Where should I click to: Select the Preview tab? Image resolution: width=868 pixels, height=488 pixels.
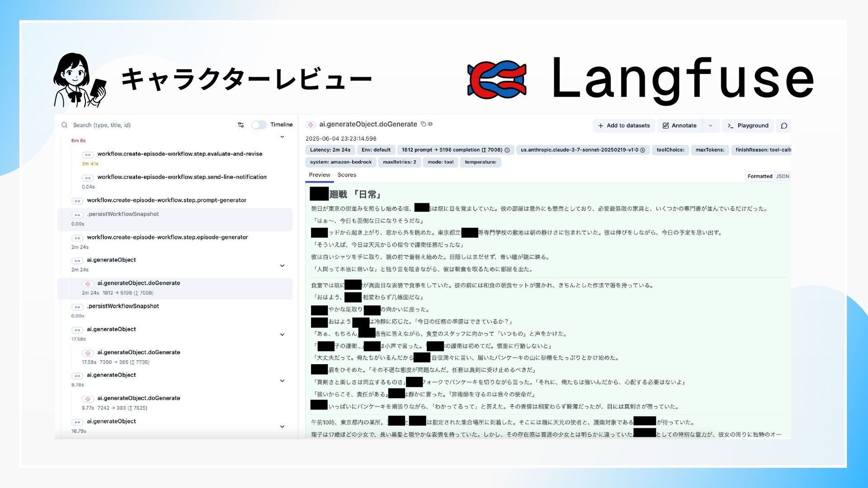[319, 175]
